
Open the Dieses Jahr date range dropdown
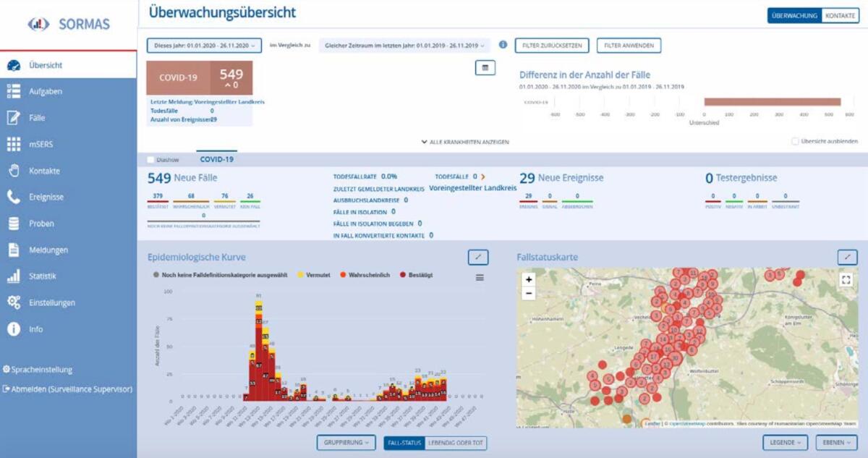204,46
